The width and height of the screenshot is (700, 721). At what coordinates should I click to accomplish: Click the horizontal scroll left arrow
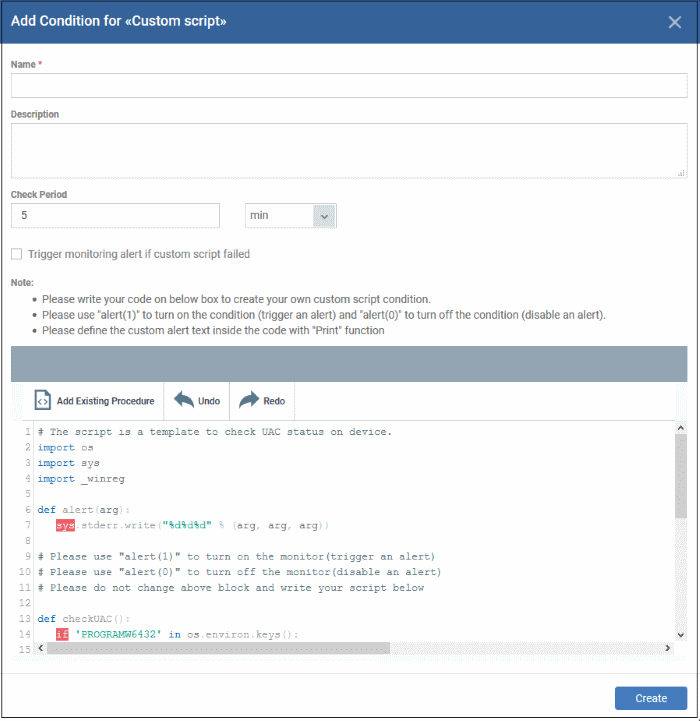(x=40, y=648)
